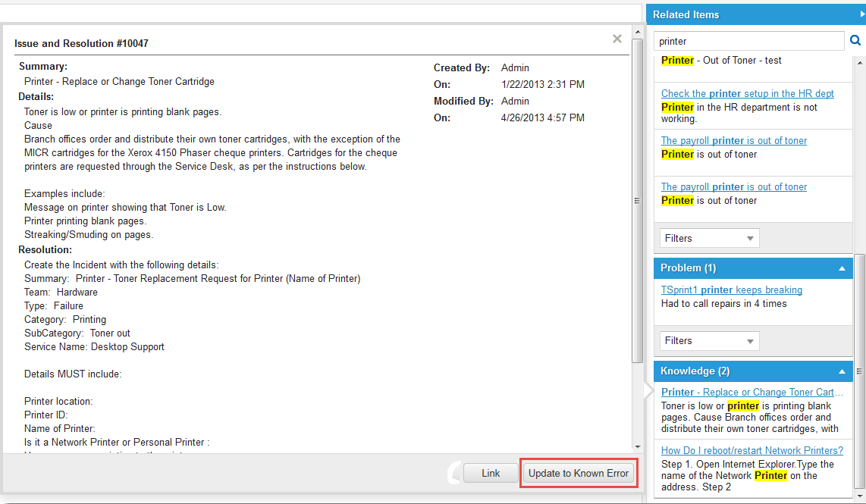
Task: Click the Related Items header title
Action: click(686, 14)
